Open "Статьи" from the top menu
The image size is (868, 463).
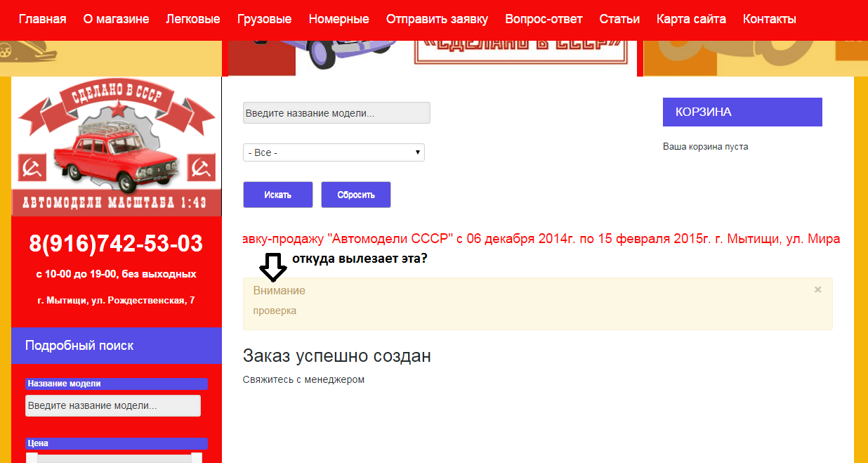click(619, 19)
